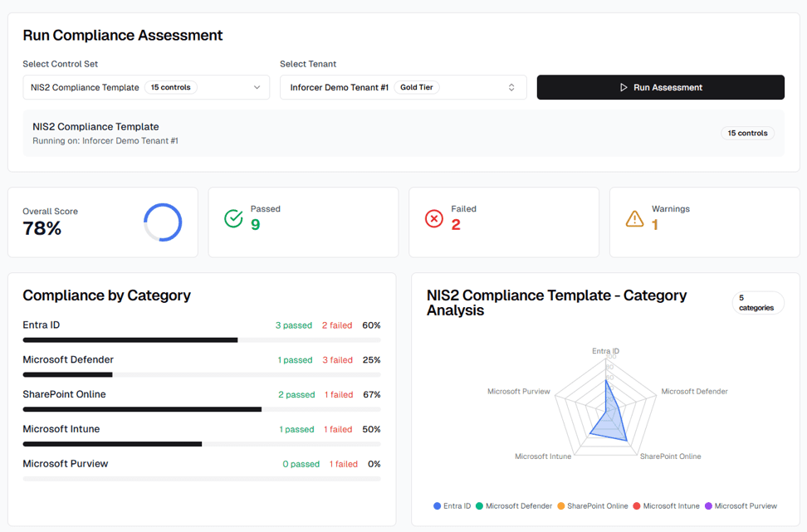807x532 pixels.
Task: Open the Select Control Set dropdown
Action: [x=146, y=87]
